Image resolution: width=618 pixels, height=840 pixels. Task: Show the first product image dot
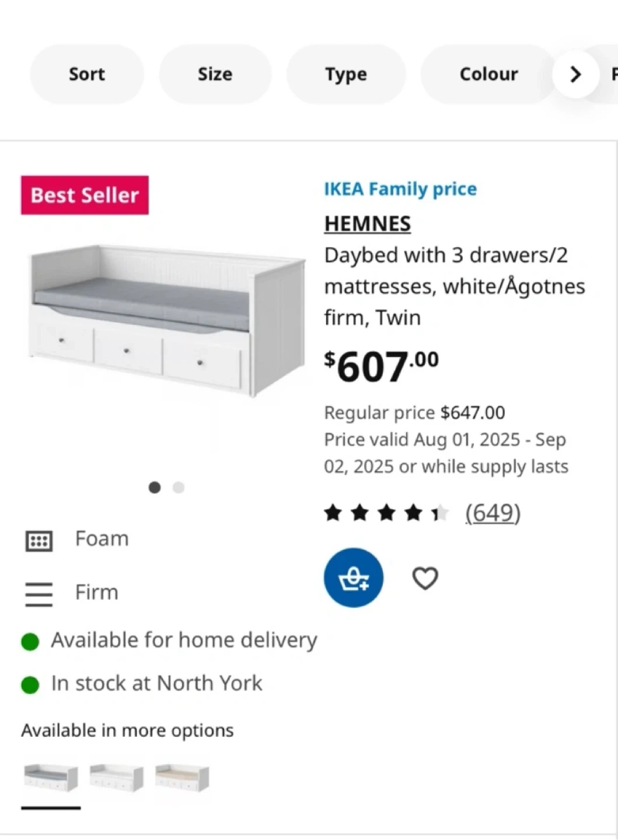click(155, 487)
